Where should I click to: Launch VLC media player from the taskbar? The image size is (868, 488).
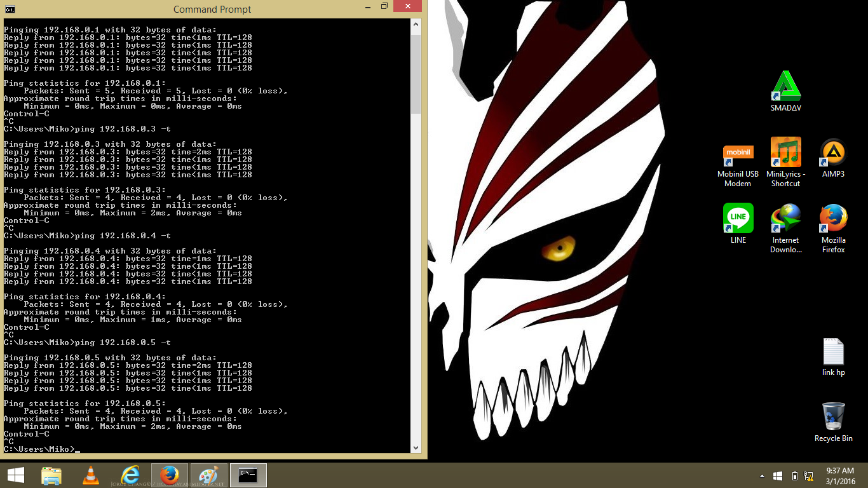pyautogui.click(x=92, y=475)
